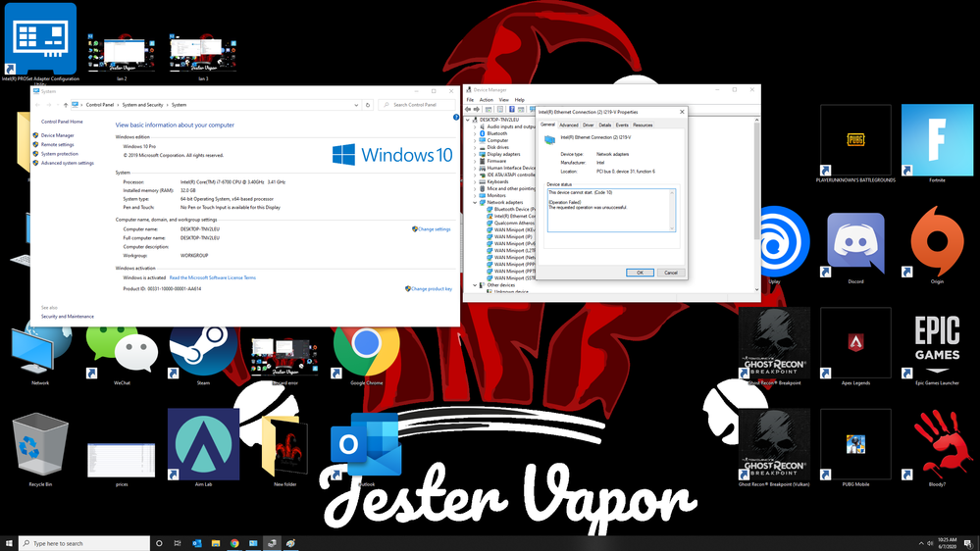Screen dimensions: 980x551
Task: Click Cancel in the Ethernet Properties dialog
Action: click(671, 273)
